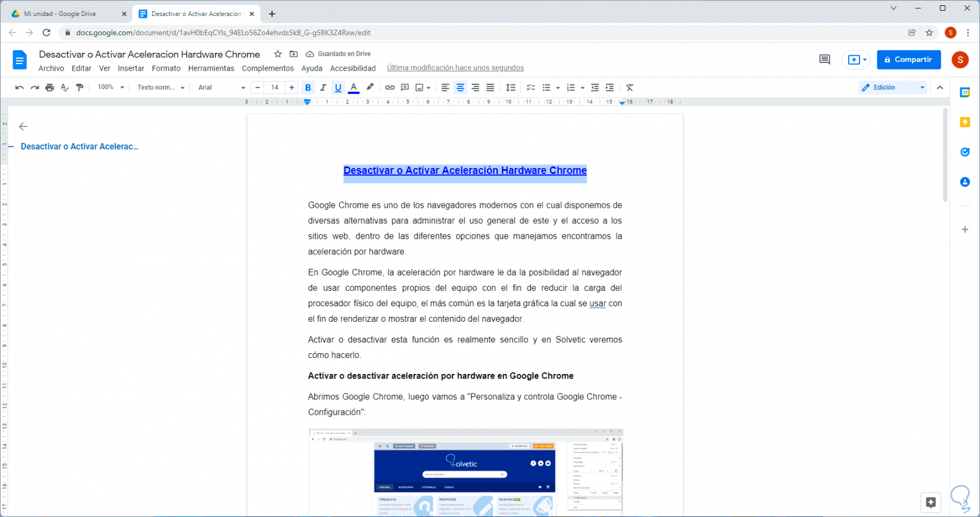Increase the font size
Screen dimensions: 980x517
tap(292, 87)
